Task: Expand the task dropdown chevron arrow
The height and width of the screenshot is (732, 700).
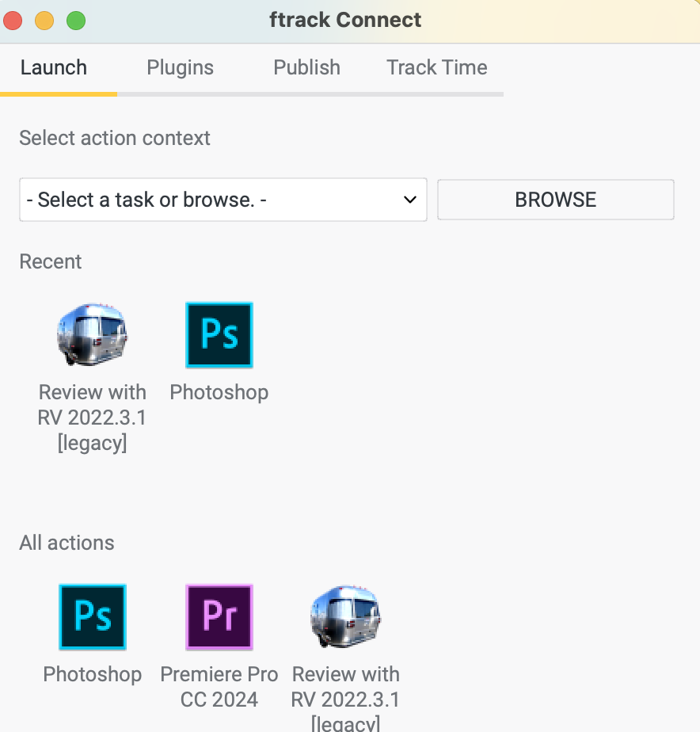Action: [409, 200]
